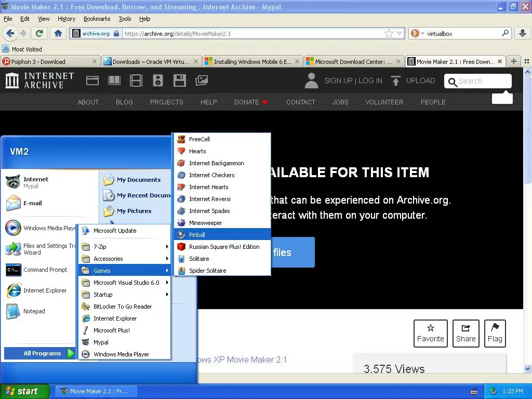Click the Internet Hearts icon
The height and width of the screenshot is (399, 532).
[x=181, y=187]
